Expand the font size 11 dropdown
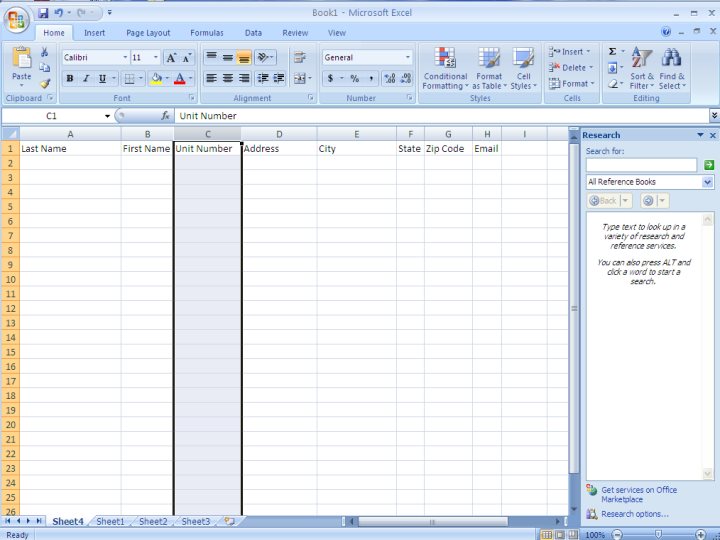This screenshot has width=720, height=540. tap(156, 57)
